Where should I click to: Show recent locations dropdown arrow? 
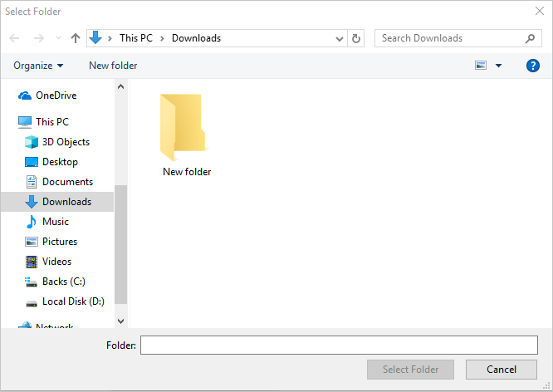58,38
